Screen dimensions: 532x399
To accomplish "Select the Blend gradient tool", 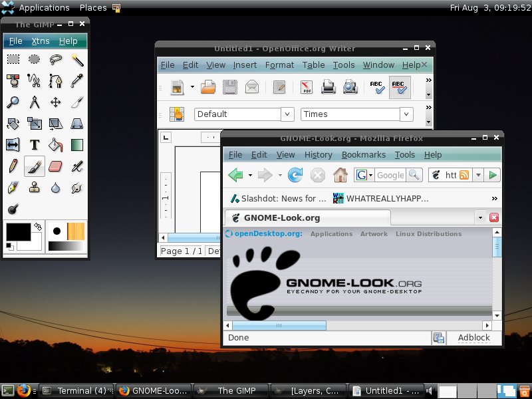I will click(77, 145).
